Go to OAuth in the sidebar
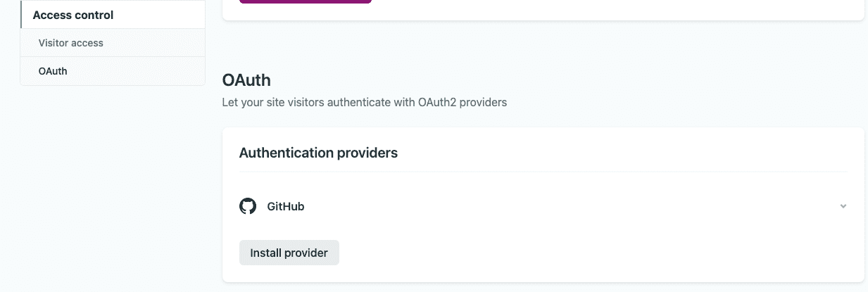 53,71
